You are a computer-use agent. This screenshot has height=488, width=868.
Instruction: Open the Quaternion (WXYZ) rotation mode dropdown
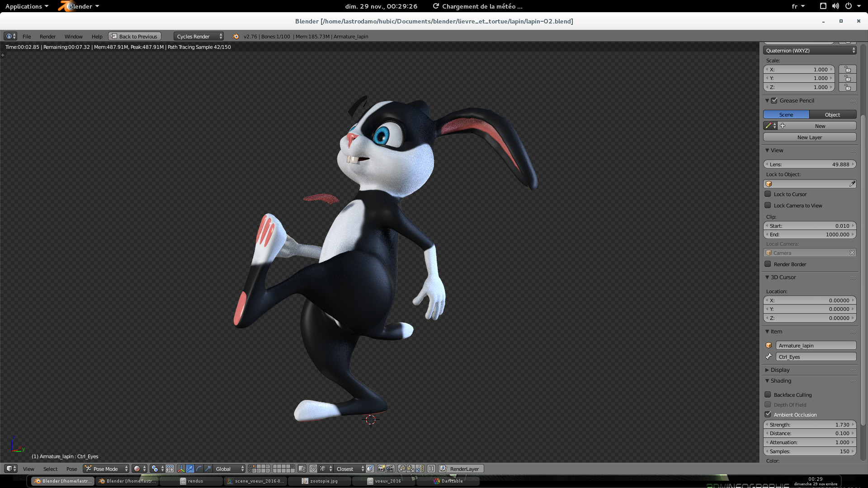810,51
